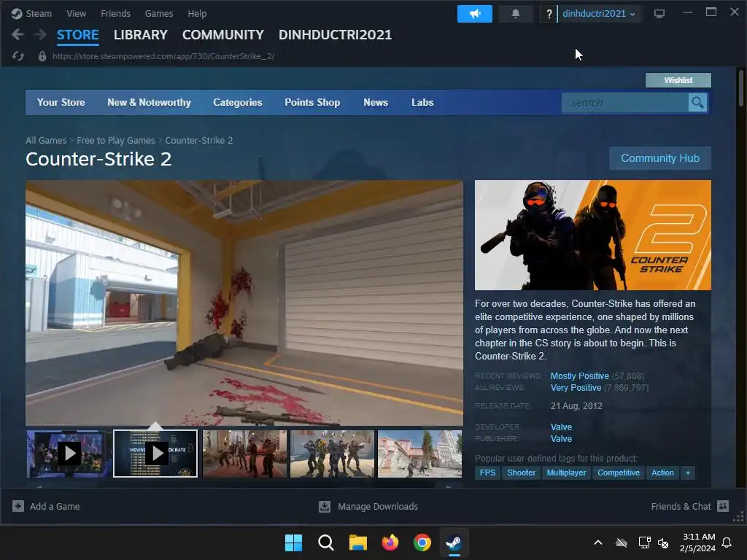This screenshot has width=747, height=560.
Task: Expand New & Noteworthy menu
Action: point(149,102)
